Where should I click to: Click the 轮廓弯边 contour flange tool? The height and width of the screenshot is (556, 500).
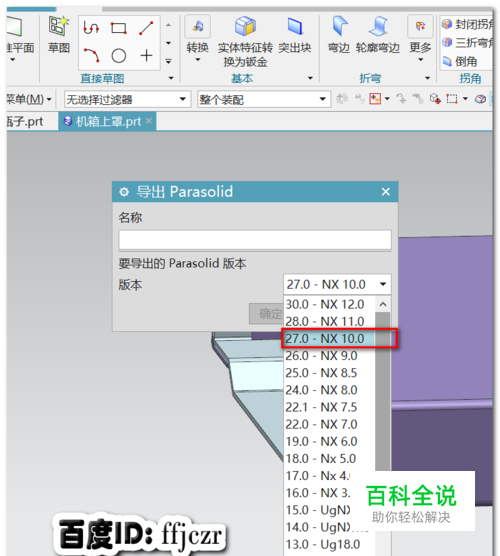click(x=378, y=35)
